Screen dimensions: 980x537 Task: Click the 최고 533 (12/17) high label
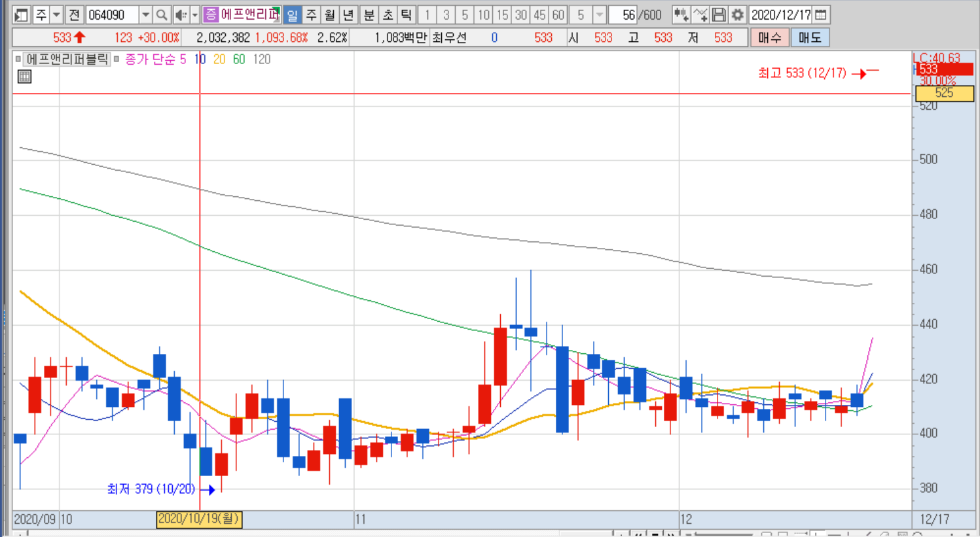click(802, 73)
